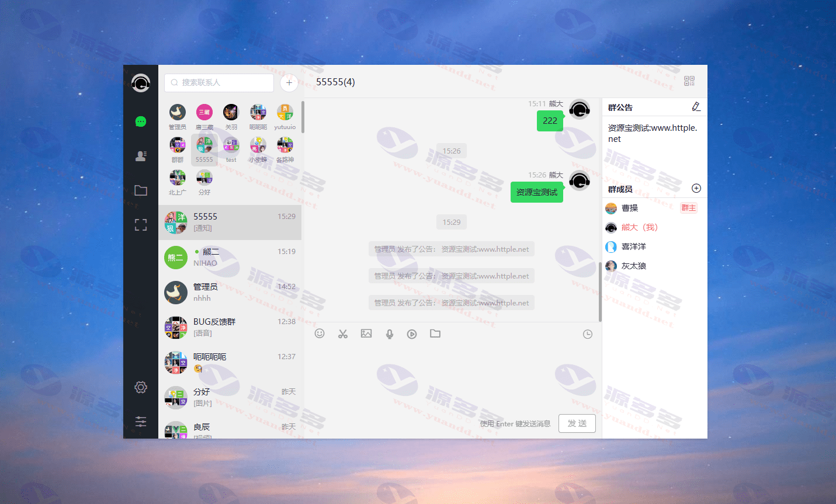Click the group announcement text

(653, 133)
